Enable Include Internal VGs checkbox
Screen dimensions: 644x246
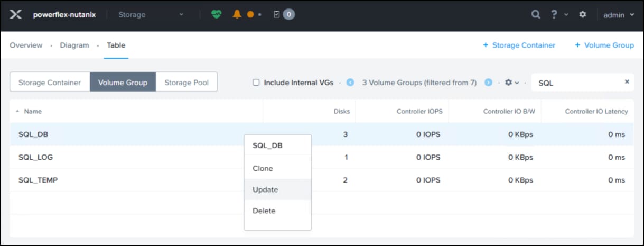point(256,83)
